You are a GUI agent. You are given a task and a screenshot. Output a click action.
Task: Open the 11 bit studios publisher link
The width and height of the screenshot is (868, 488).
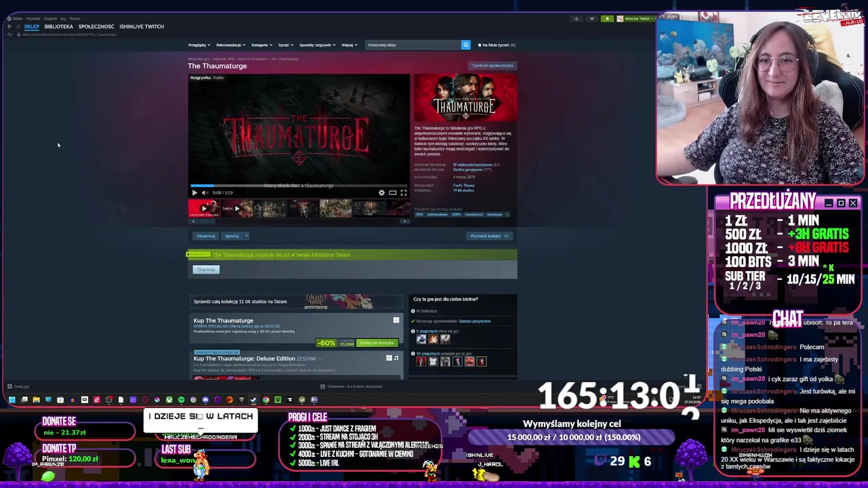[x=464, y=190]
